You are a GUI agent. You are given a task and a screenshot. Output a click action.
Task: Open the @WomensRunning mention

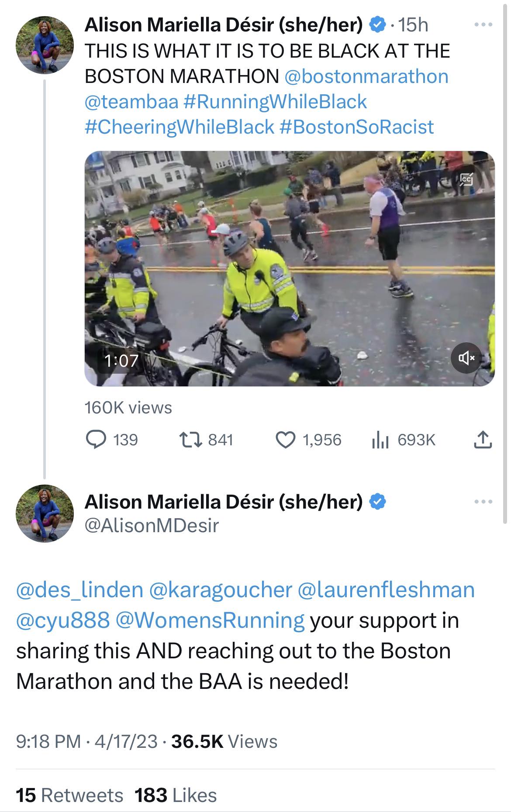click(210, 620)
